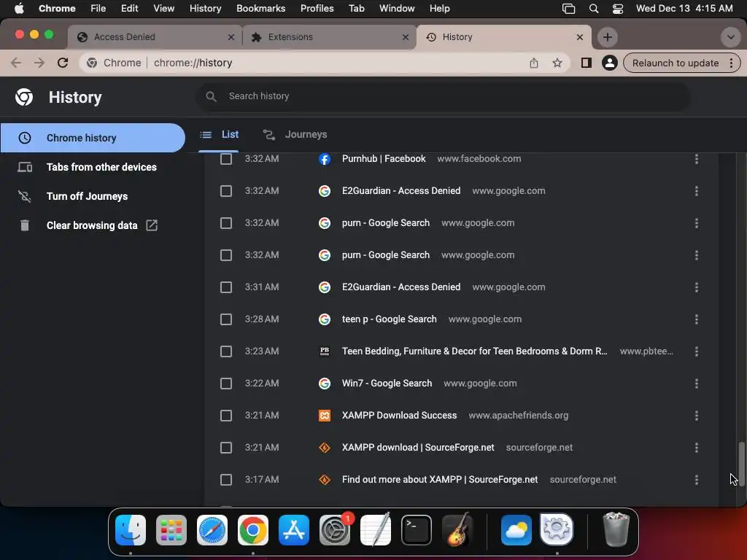Open Chrome three-dot menu beside Relaunch
This screenshot has width=747, height=560.
pos(731,63)
